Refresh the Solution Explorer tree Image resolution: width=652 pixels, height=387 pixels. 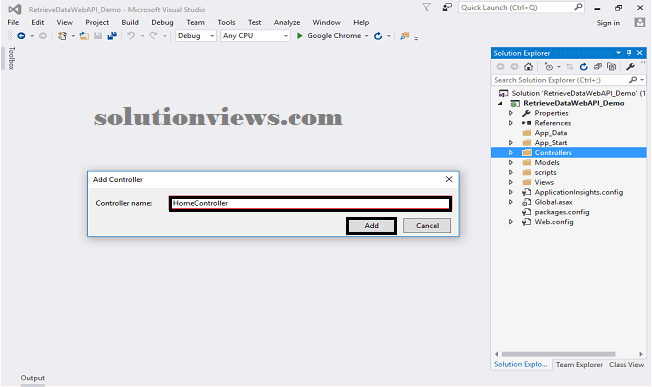[583, 67]
